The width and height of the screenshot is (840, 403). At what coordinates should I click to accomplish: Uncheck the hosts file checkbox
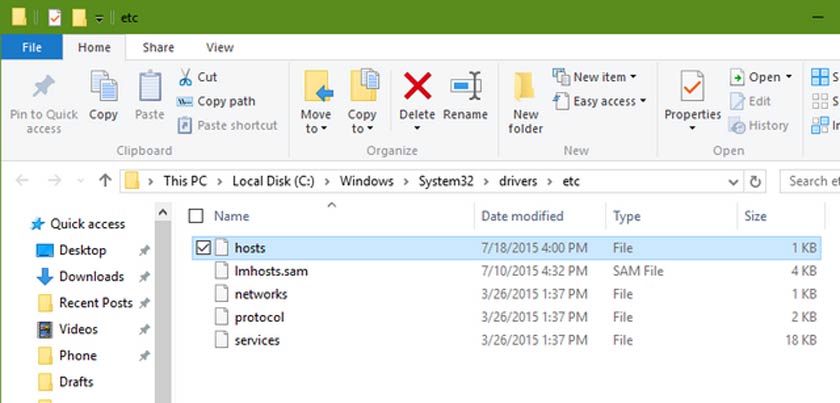(x=203, y=248)
